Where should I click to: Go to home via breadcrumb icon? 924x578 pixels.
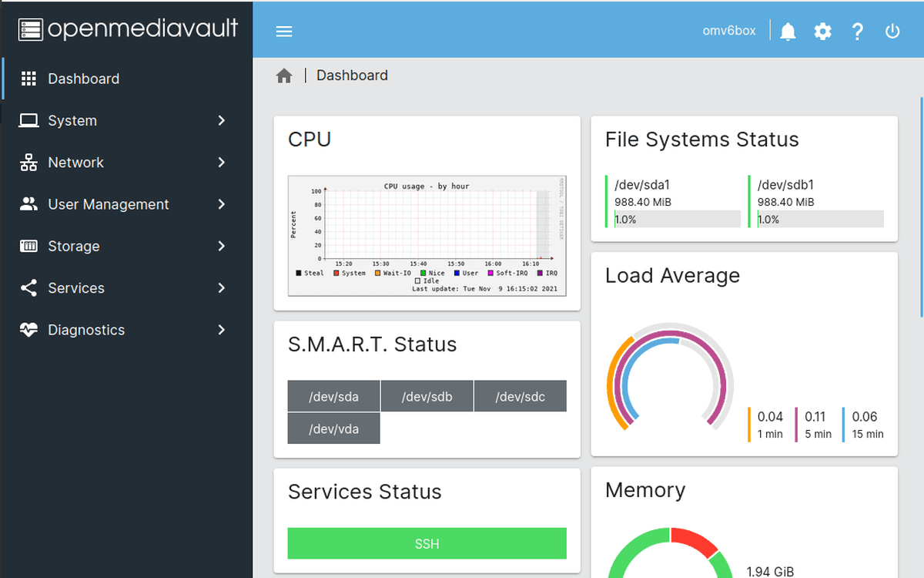point(284,76)
